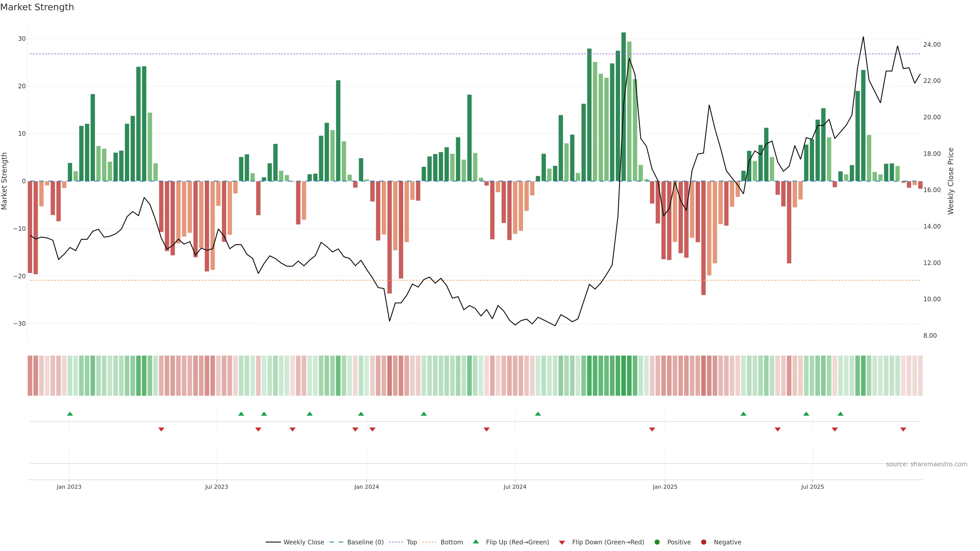The width and height of the screenshot is (980, 551).
Task: Click first green flip-up marker near Jan 2023
Action: tap(70, 414)
